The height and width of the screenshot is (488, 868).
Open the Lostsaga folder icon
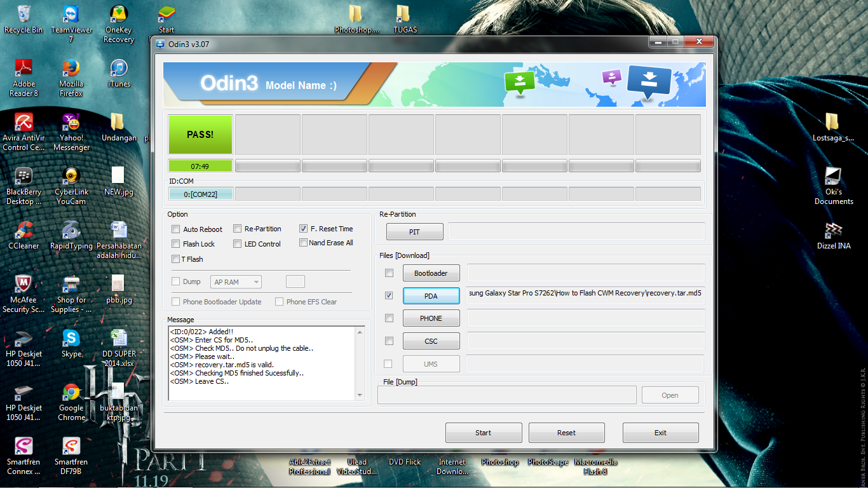[x=833, y=127]
